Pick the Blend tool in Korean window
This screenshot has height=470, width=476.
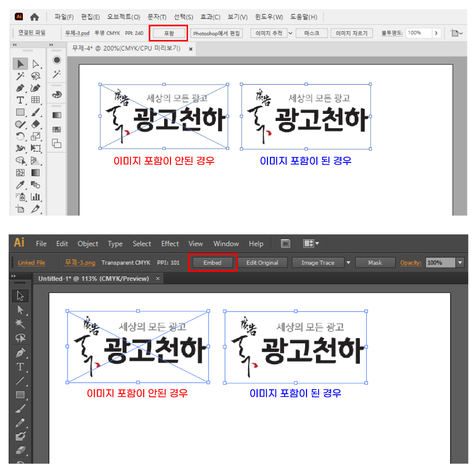(36, 185)
